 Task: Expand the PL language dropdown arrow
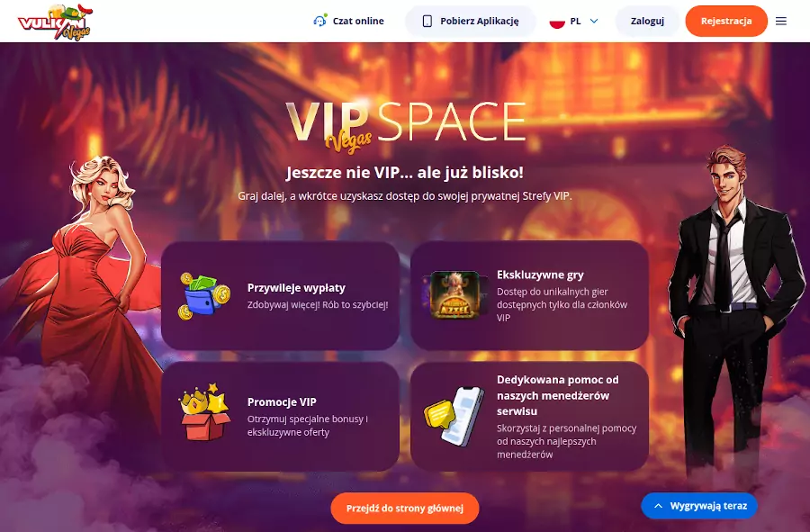594,22
